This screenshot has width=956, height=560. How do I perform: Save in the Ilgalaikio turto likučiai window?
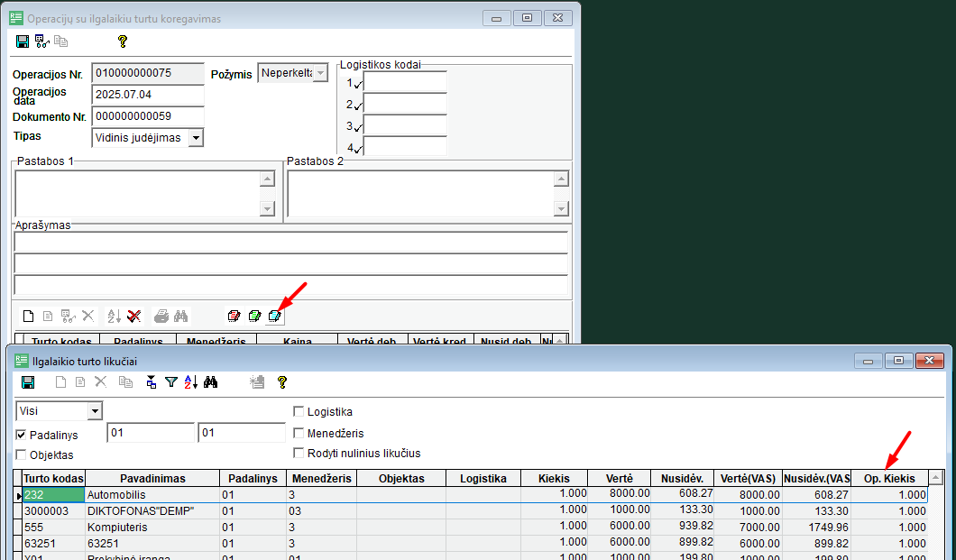(x=28, y=382)
